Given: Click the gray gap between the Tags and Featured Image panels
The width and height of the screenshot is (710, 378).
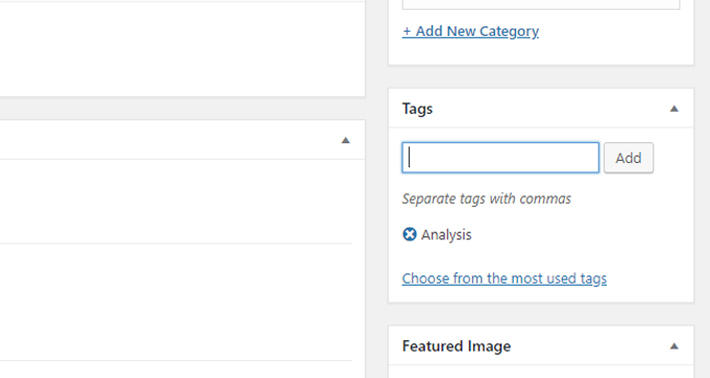Looking at the screenshot, I should click(x=541, y=314).
